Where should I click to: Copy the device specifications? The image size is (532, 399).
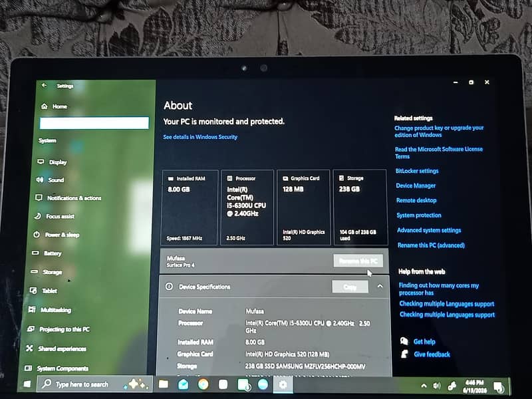(350, 287)
